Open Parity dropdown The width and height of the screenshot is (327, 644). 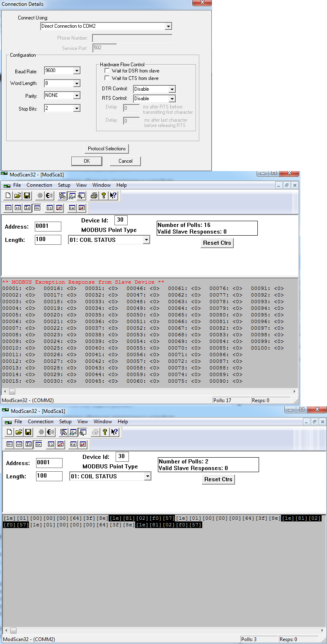click(76, 96)
